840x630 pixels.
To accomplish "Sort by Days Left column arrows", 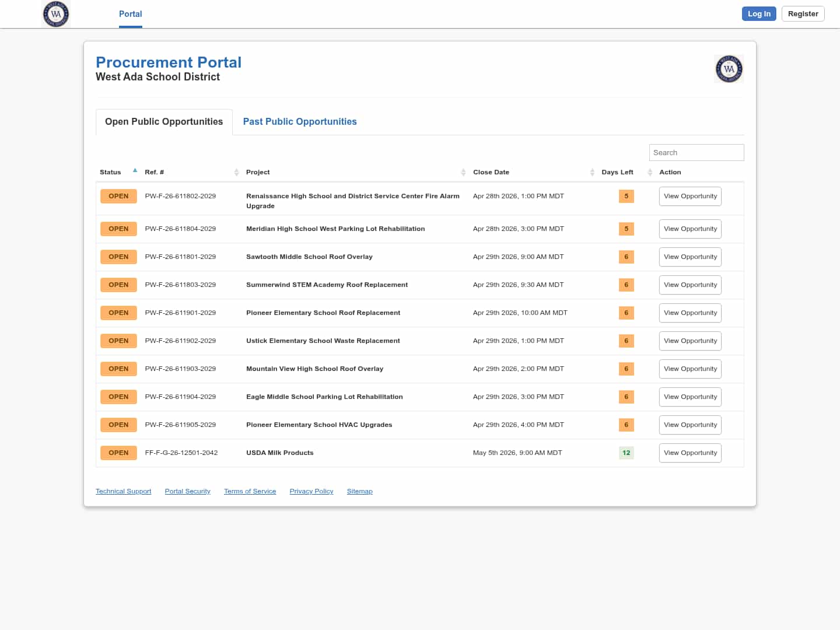I will [650, 172].
